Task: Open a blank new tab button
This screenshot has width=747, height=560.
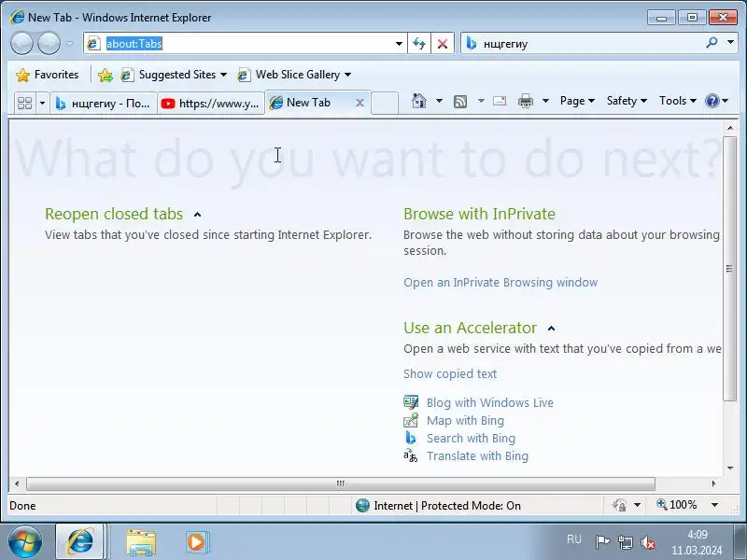Action: coord(385,103)
